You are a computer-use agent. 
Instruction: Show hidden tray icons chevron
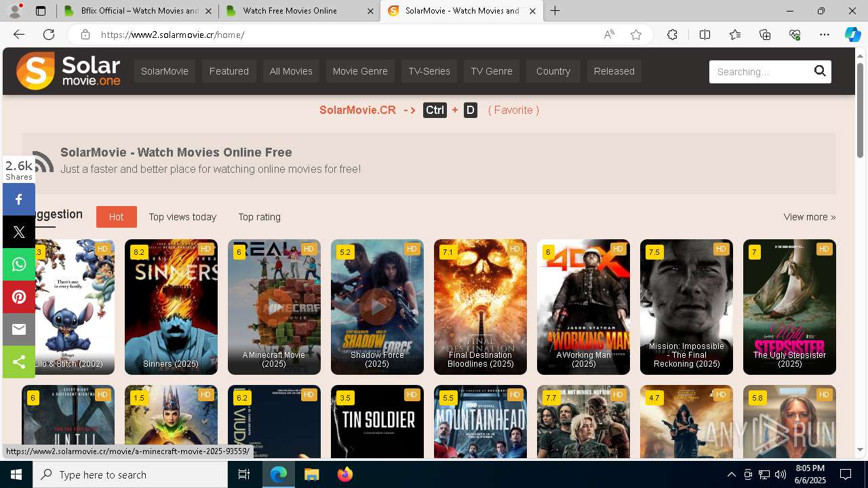[x=731, y=474]
